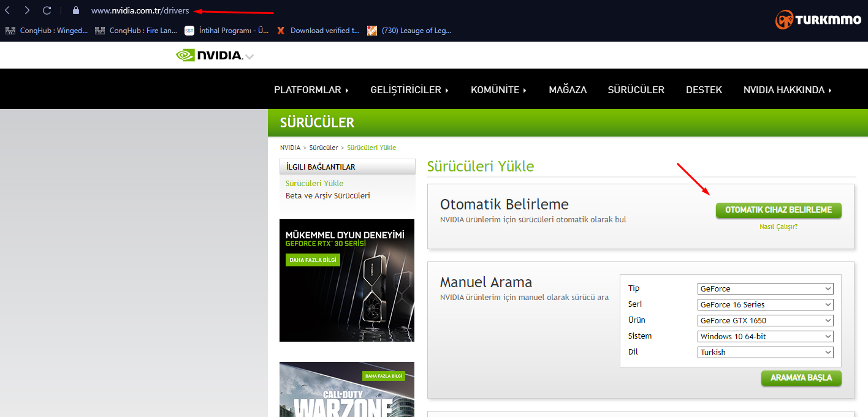Screen dimensions: 868x417
Task: Click Sürücüler in the breadcrumb
Action: (324, 148)
